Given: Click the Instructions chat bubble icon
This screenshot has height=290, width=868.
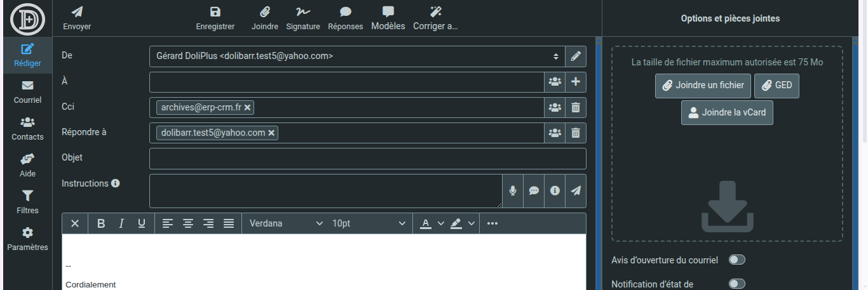Looking at the screenshot, I should pos(534,190).
